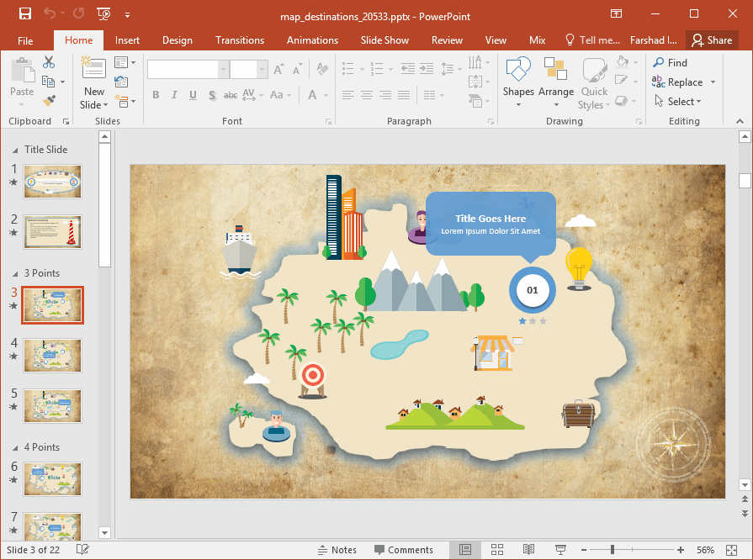The width and height of the screenshot is (753, 560).
Task: Toggle the Notes pane
Action: pos(337,550)
